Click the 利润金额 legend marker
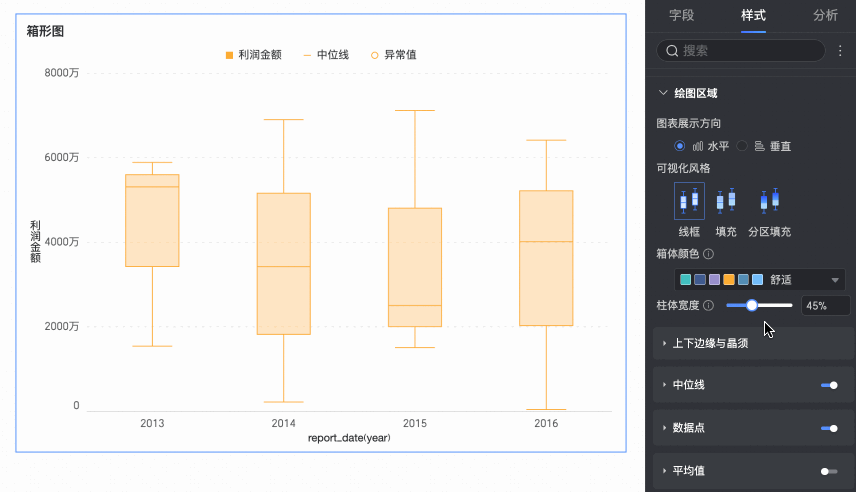The image size is (856, 492). (229, 55)
